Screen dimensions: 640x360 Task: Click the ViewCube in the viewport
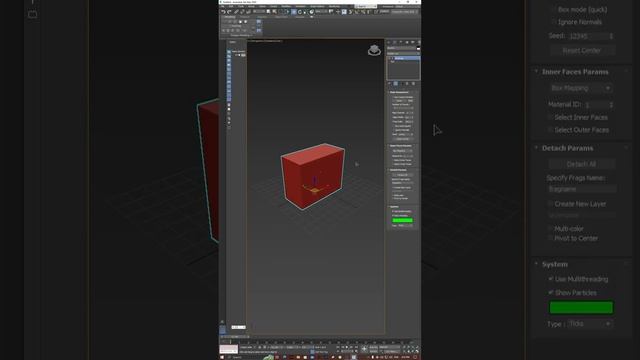point(374,51)
